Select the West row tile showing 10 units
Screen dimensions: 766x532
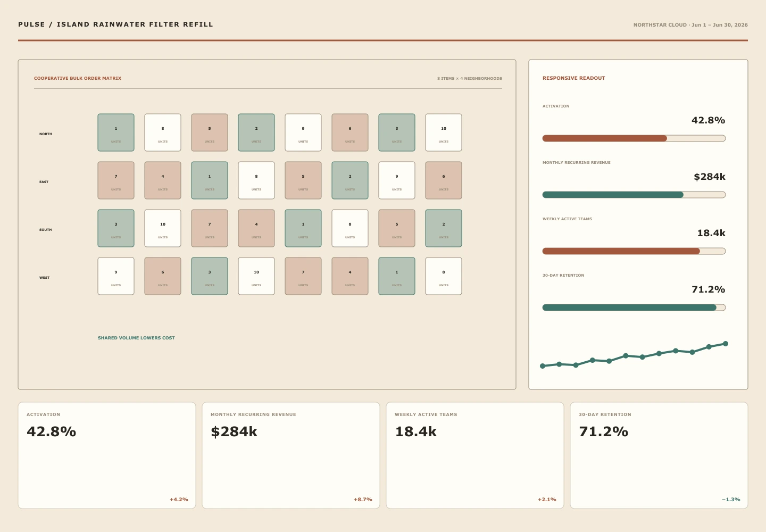pos(256,276)
